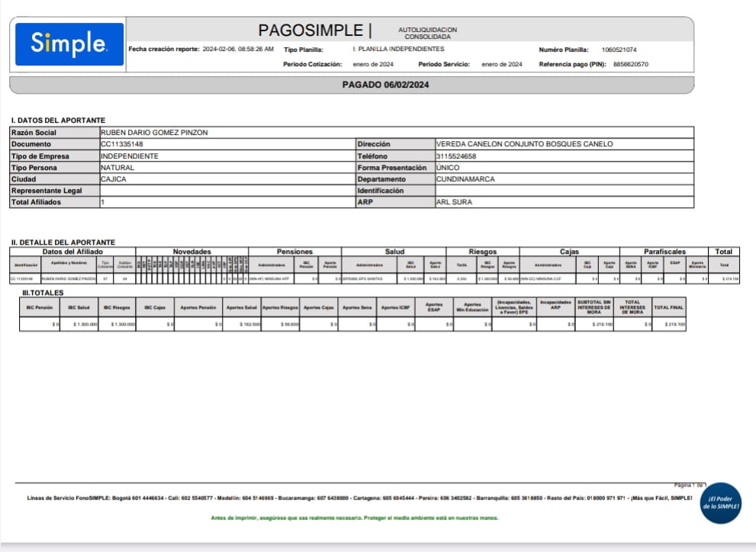Click the Departamento value CUNDINAMARCA
The width and height of the screenshot is (756, 552).
click(465, 179)
